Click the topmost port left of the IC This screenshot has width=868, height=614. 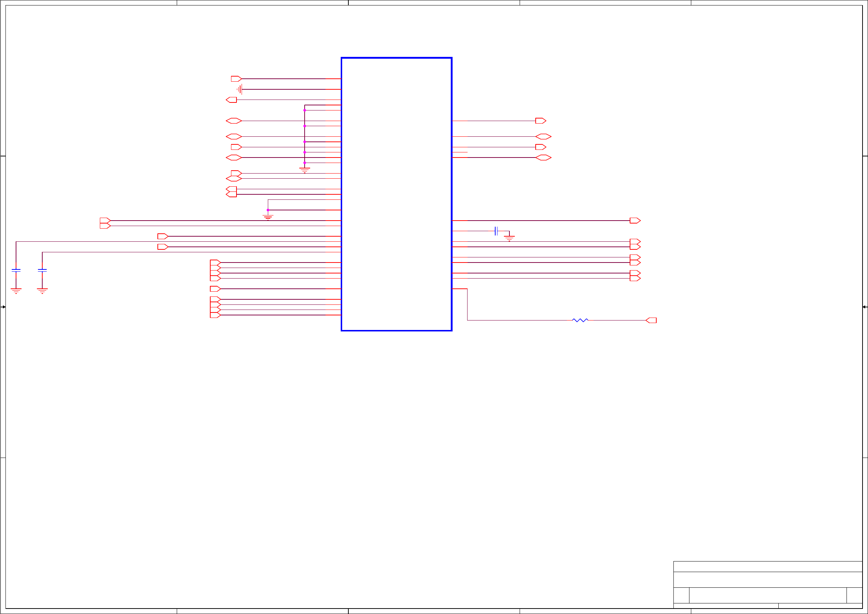(236, 79)
